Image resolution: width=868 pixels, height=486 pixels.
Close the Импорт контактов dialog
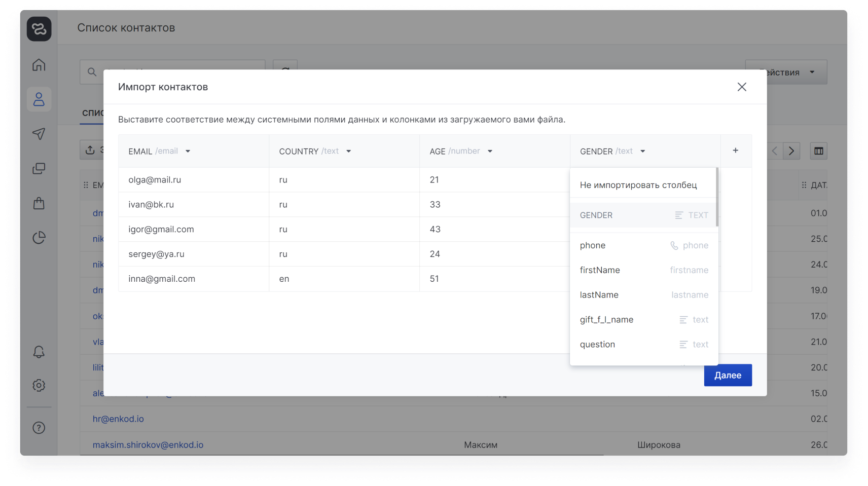coord(742,87)
